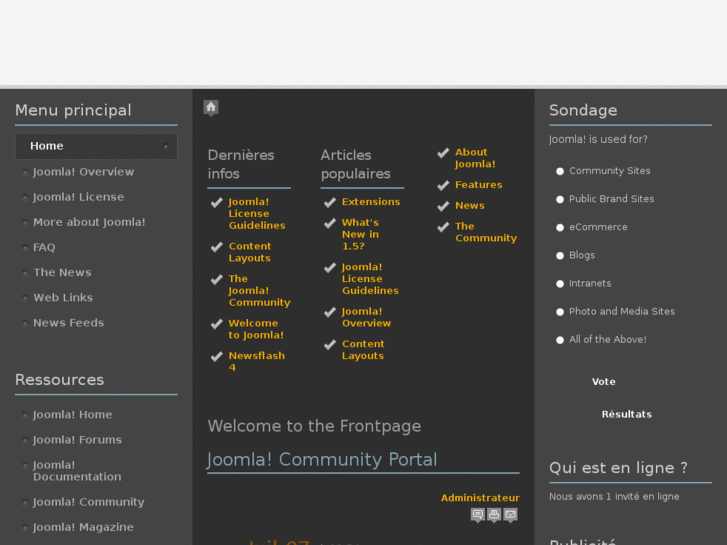The image size is (727, 545).
Task: Click the home breadcrumb icon
Action: [211, 108]
